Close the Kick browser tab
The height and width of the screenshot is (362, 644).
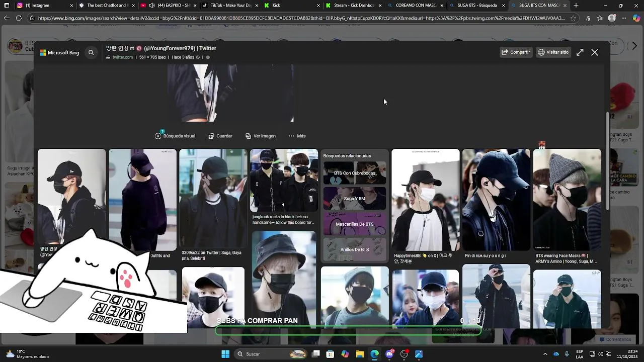click(318, 6)
